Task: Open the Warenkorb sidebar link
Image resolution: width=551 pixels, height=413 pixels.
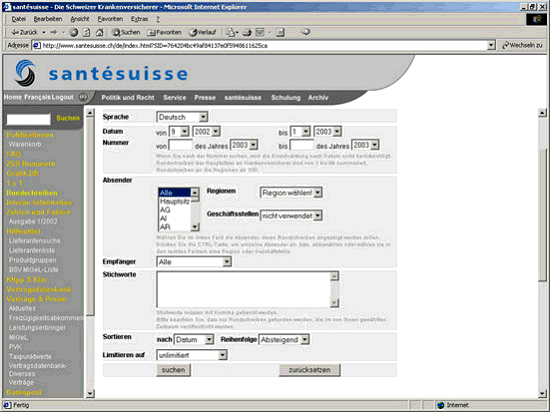Action: click(x=25, y=144)
